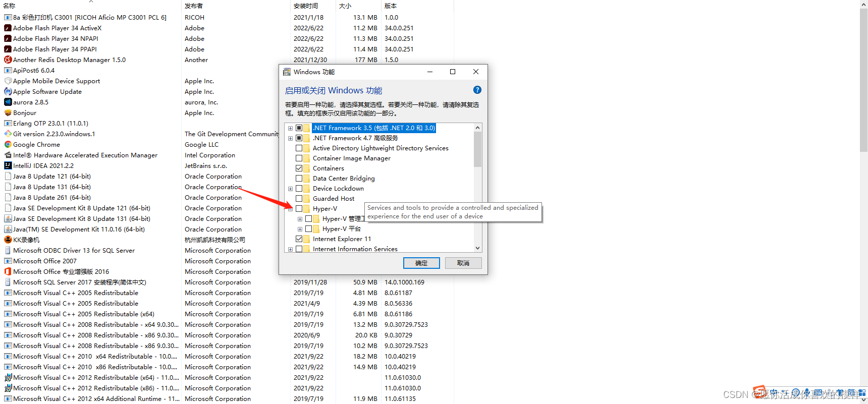The image size is (868, 404).
Task: Expand Internet Information Services node
Action: pos(290,249)
